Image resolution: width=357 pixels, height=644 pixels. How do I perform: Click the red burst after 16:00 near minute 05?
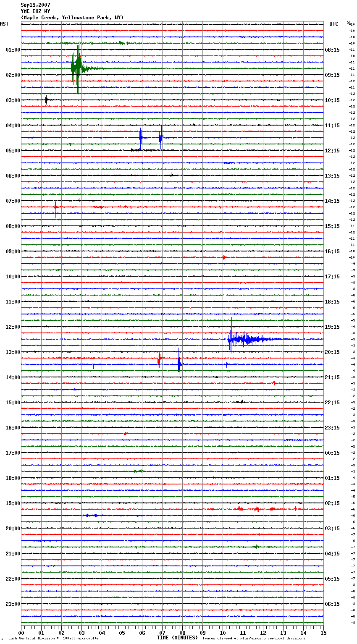pos(125,433)
